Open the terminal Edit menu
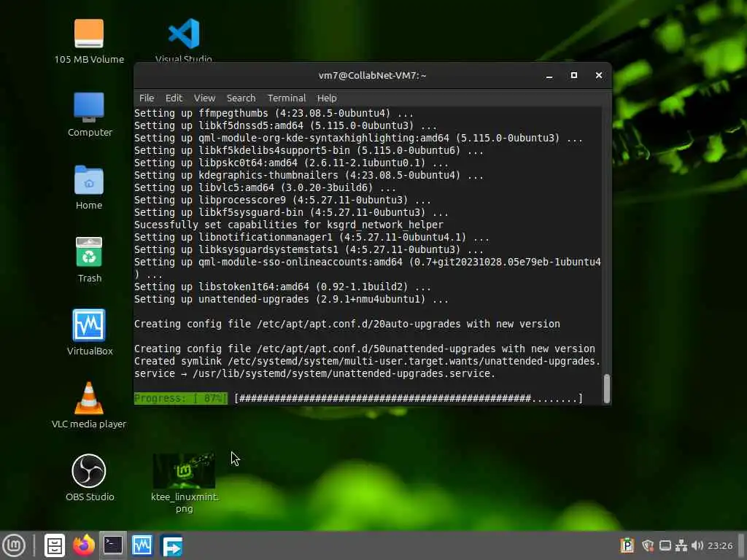747x560 pixels. [x=174, y=98]
